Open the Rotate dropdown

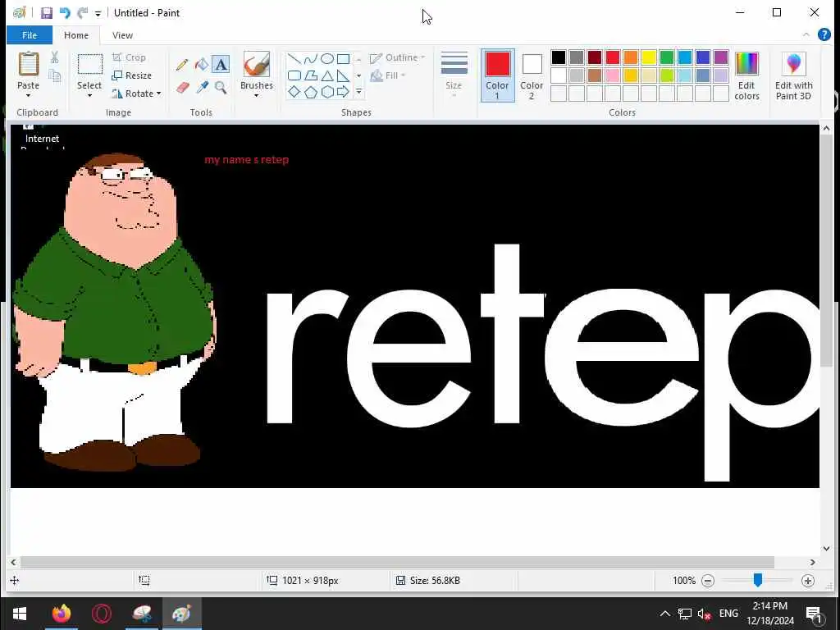[x=137, y=94]
